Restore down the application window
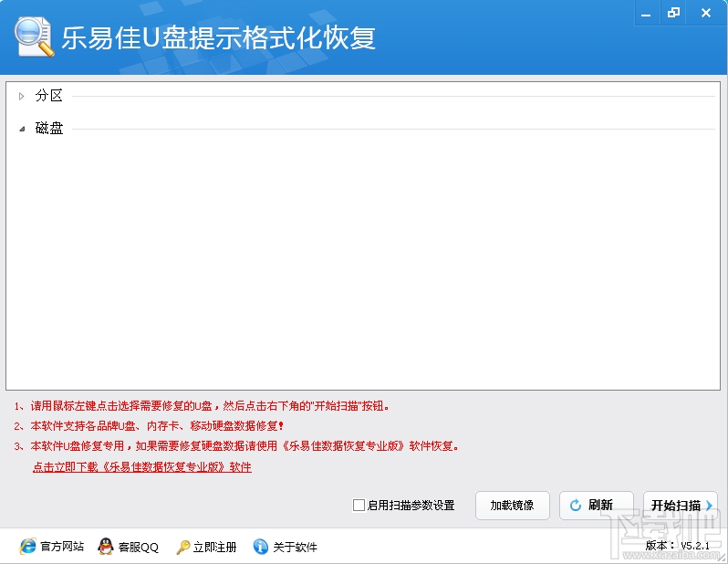The image size is (728, 564). pos(673,13)
